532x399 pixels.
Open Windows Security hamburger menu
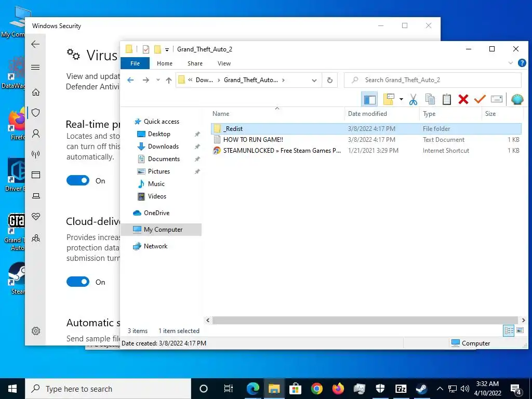tap(35, 67)
